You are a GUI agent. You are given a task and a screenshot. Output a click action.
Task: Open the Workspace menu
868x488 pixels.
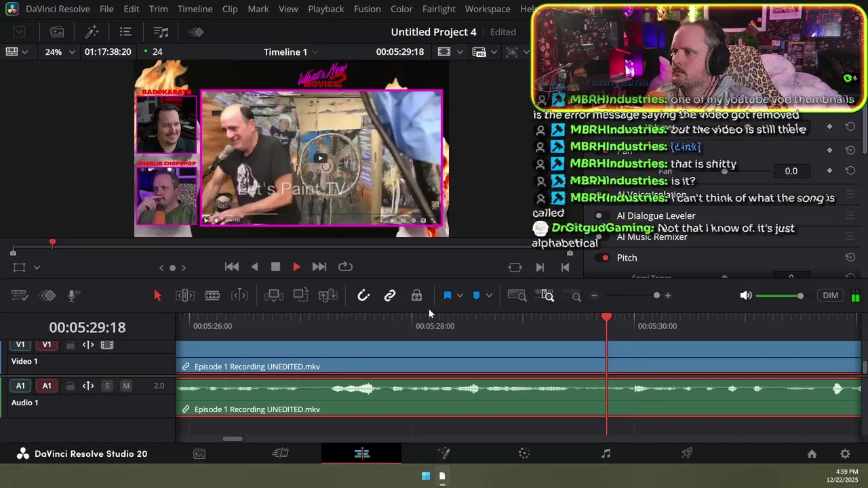coord(488,9)
